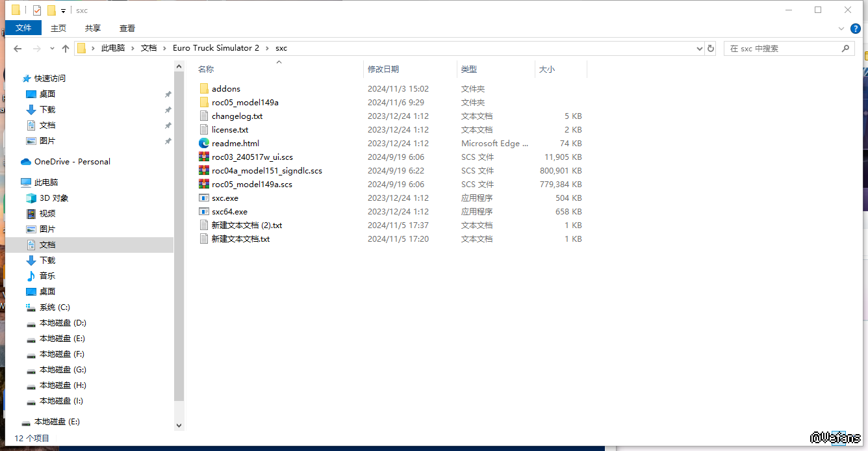Open address bar history dropdown

point(699,48)
